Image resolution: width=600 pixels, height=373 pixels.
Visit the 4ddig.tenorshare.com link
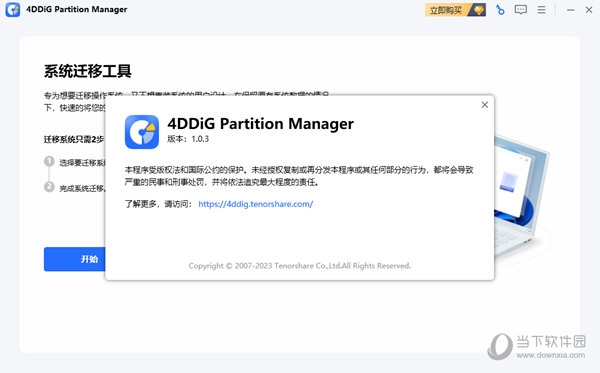pos(256,204)
